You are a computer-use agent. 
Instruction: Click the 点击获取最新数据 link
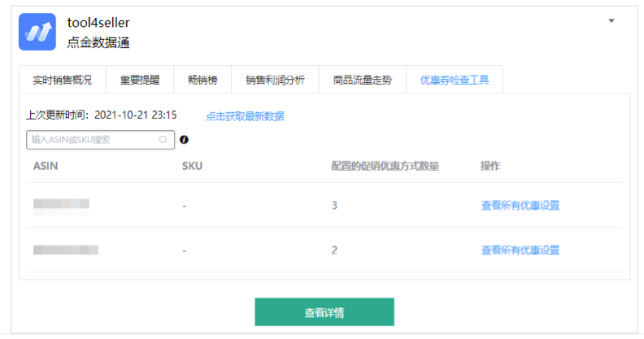245,116
